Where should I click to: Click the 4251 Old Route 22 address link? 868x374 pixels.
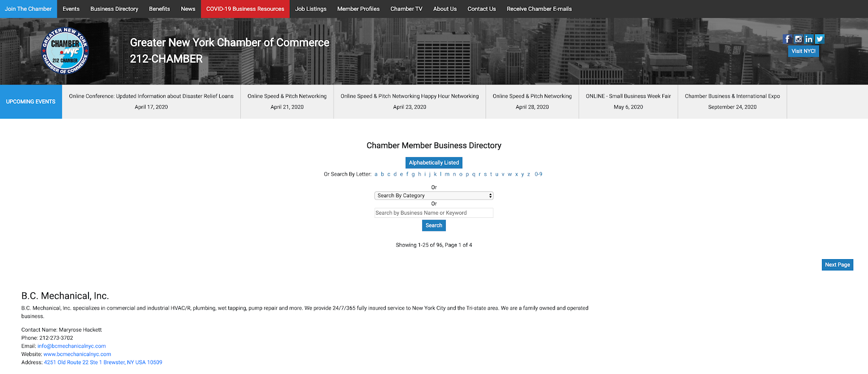click(x=103, y=362)
